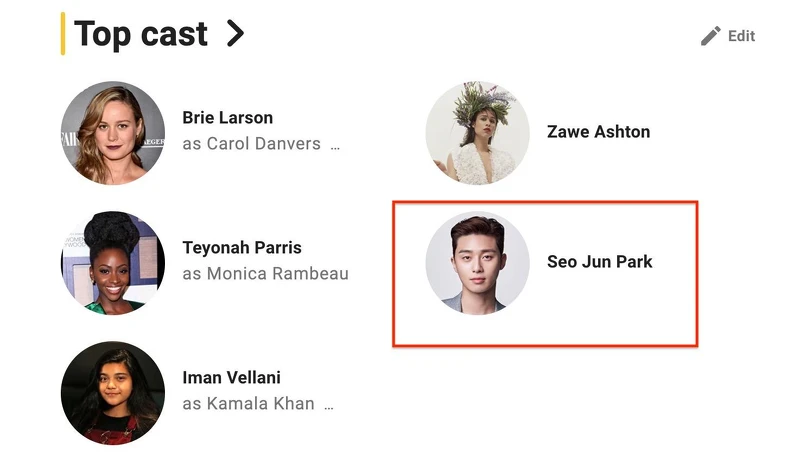800x456 pixels.
Task: View the Kamala Khan character link
Action: 260,404
